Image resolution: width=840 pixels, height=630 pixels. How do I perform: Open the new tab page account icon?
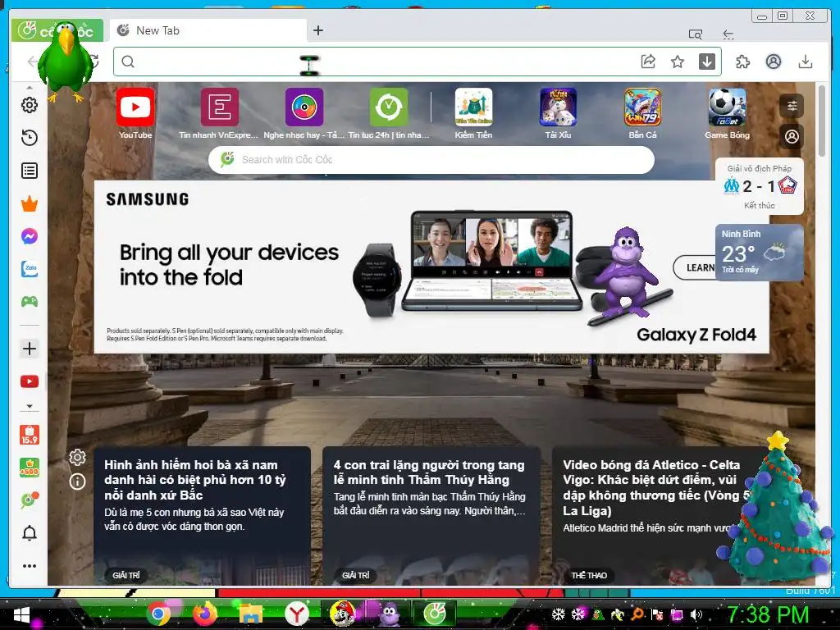792,137
